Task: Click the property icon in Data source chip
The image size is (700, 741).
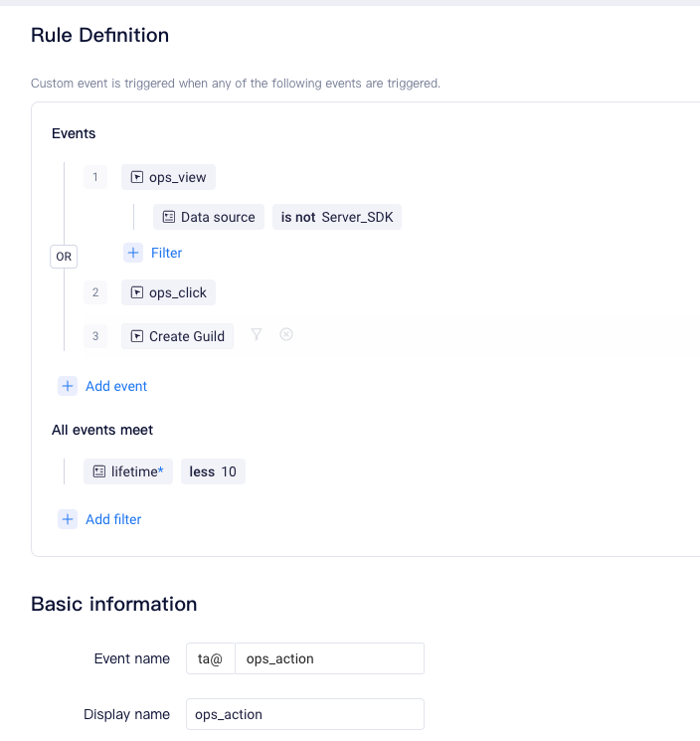Action: pyautogui.click(x=169, y=217)
